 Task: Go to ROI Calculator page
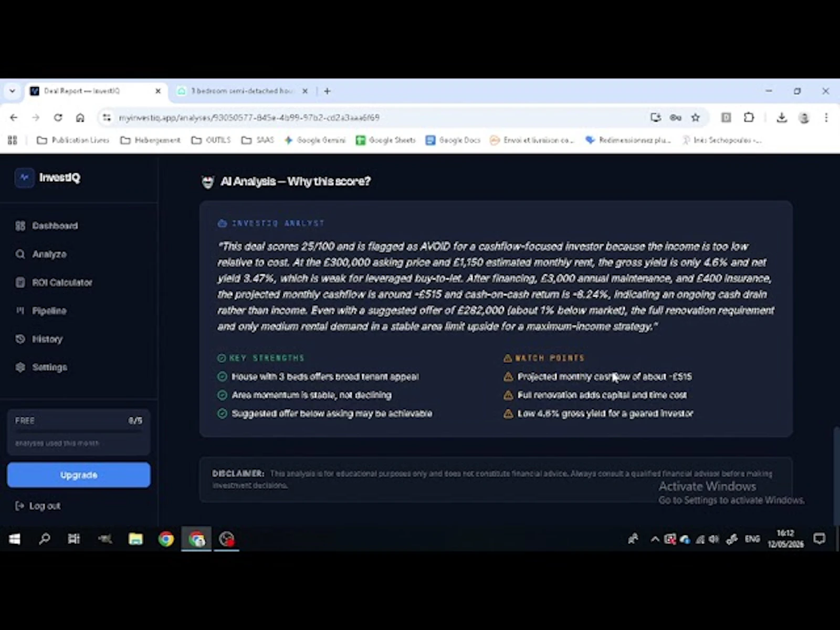pyautogui.click(x=62, y=282)
